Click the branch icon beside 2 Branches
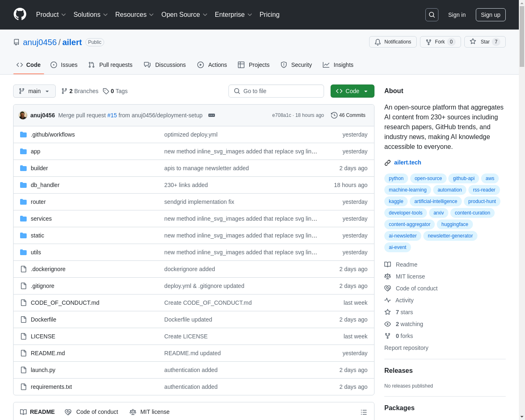Screen dimensions: 525x420 (x=64, y=91)
